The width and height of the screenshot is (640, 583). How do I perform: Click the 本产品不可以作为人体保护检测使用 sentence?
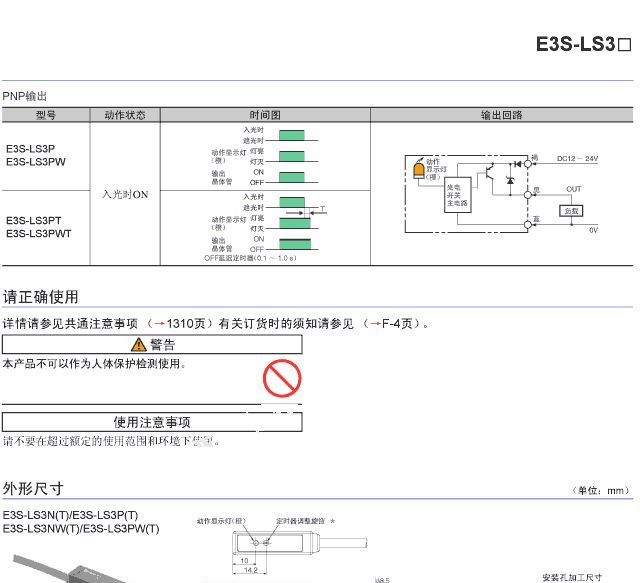pyautogui.click(x=94, y=363)
